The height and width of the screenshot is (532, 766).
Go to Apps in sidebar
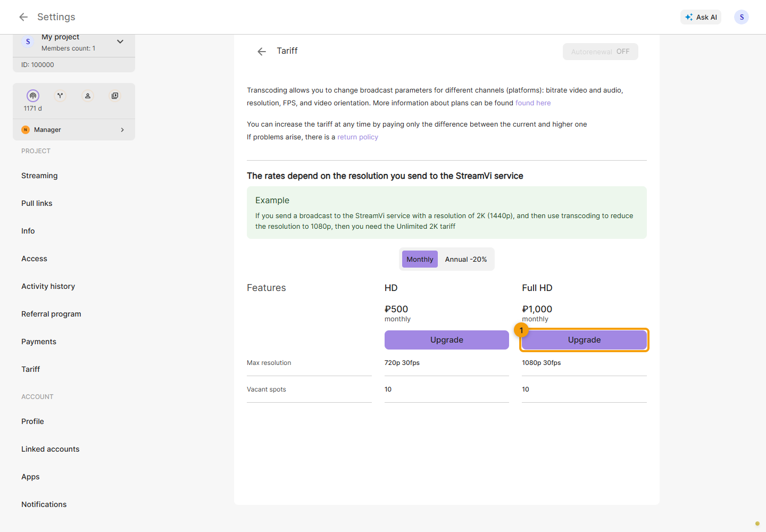point(30,477)
